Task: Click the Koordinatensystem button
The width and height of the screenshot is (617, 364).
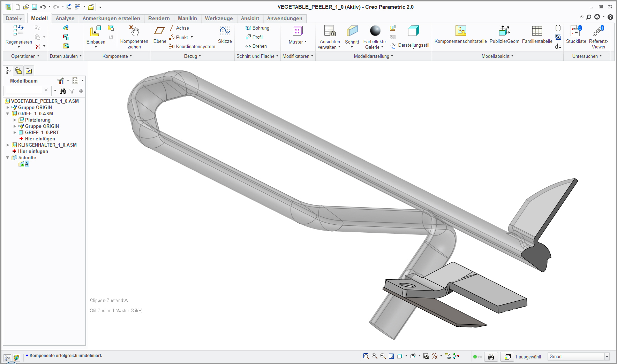Action: [x=192, y=46]
